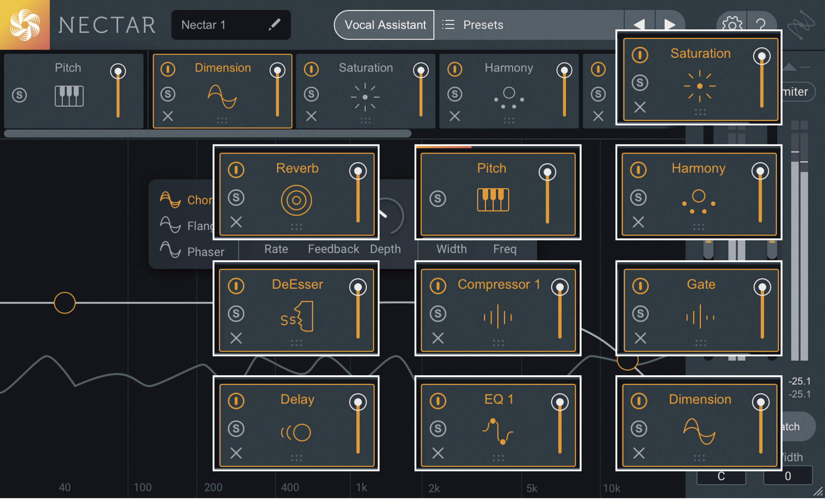Click the width field showing '0'
This screenshot has height=504, width=825.
pos(788,476)
